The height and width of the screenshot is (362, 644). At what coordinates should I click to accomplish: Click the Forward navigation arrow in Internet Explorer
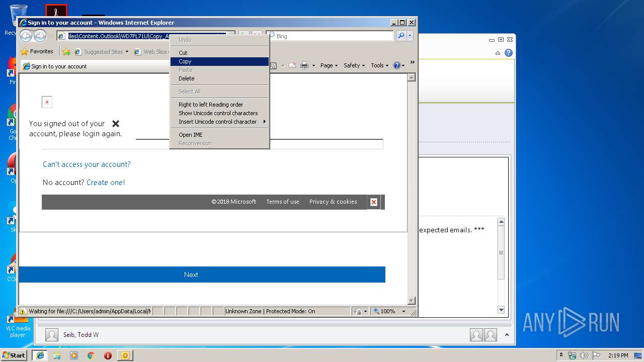click(x=40, y=36)
